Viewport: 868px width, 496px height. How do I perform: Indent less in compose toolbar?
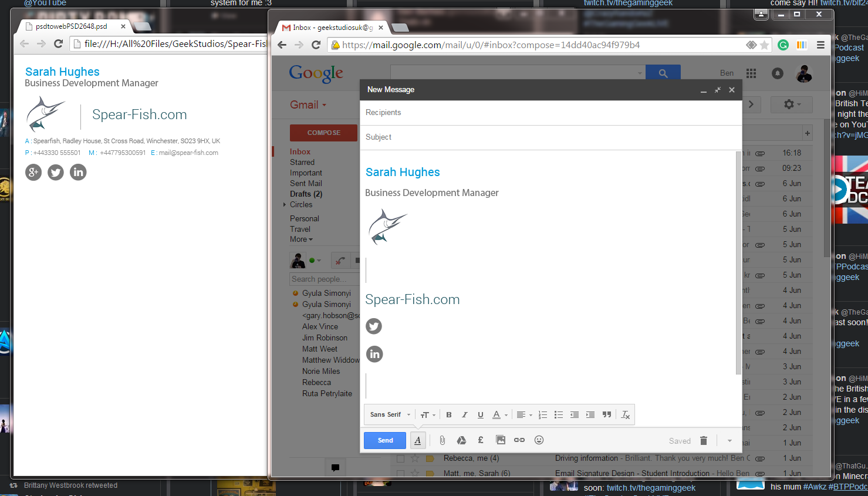pos(575,415)
